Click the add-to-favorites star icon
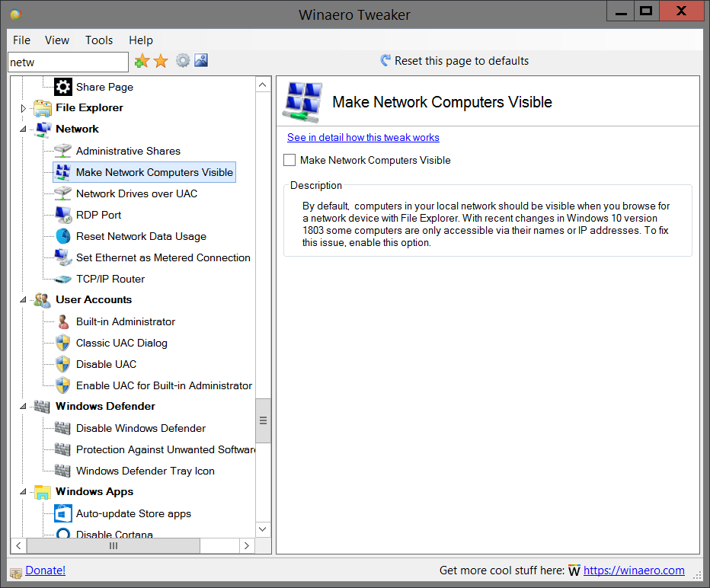The height and width of the screenshot is (588, 710). [142, 60]
